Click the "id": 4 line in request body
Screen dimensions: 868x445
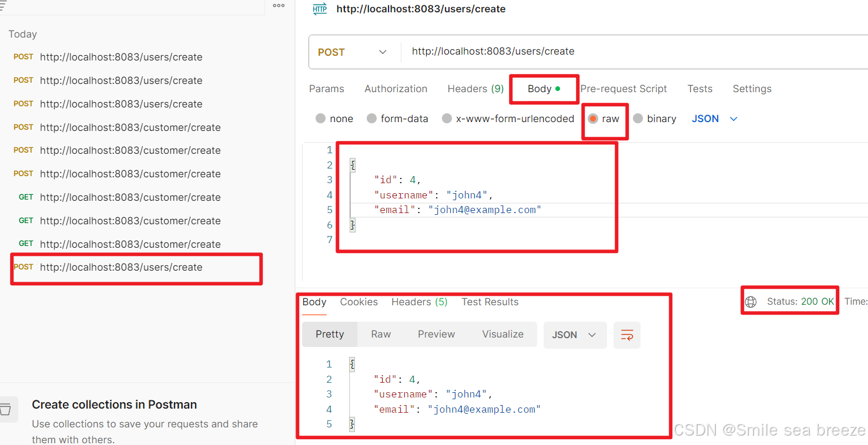[x=397, y=180]
